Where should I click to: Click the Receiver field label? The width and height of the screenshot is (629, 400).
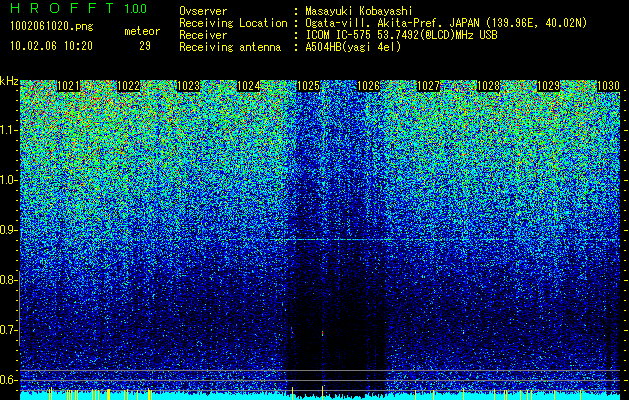[203, 35]
